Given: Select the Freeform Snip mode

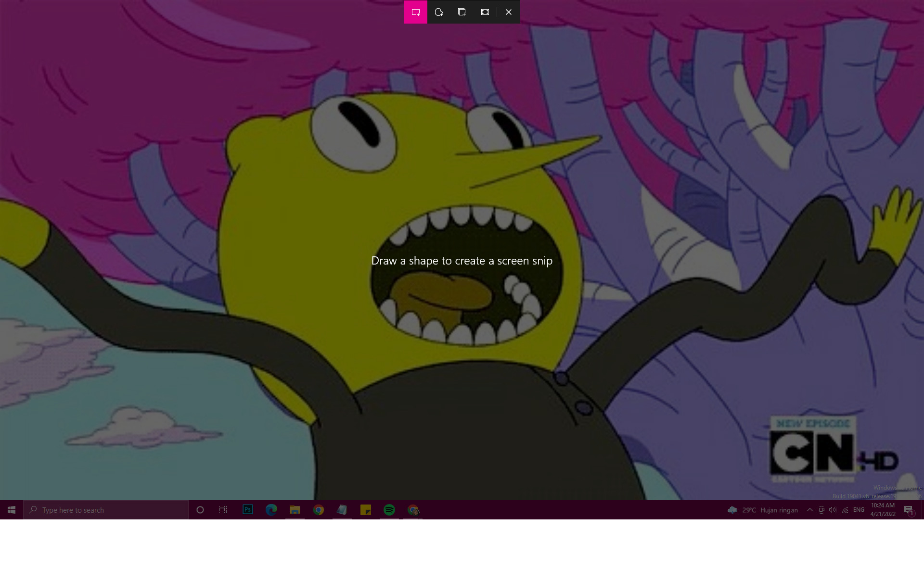Looking at the screenshot, I should click(x=439, y=12).
